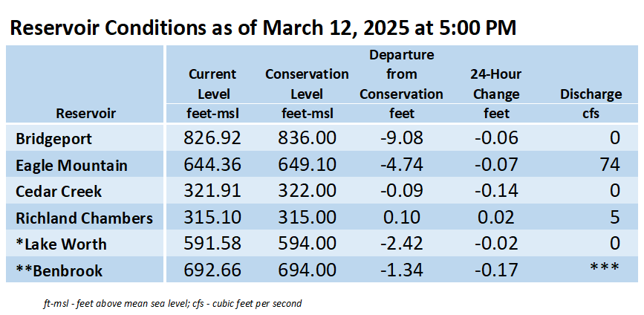Click the 24-Hour Change column header
Screen dimensions: 644x315
click(496, 84)
